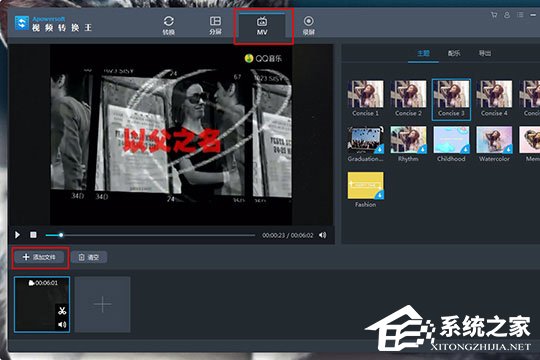
Task: Click the 00:00:23 / 00:06:02 time display
Action: 288,235
